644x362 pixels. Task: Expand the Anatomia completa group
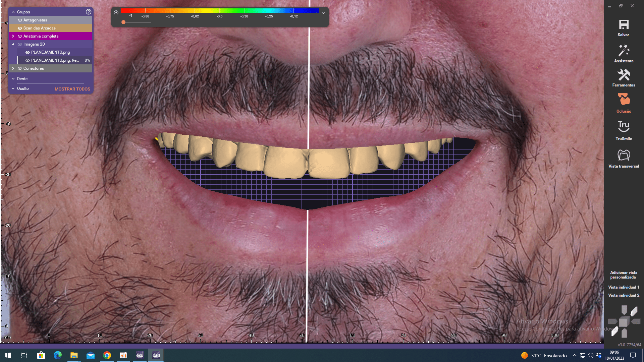click(13, 36)
